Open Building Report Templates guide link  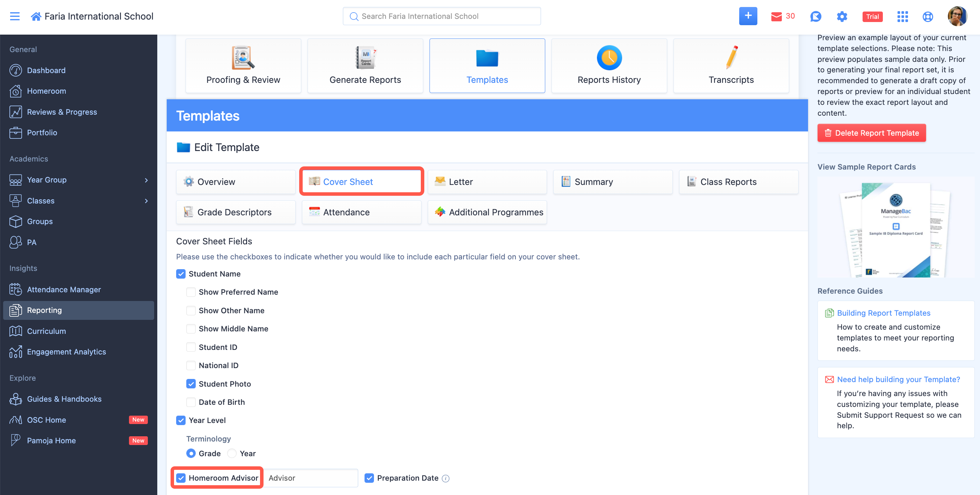884,313
